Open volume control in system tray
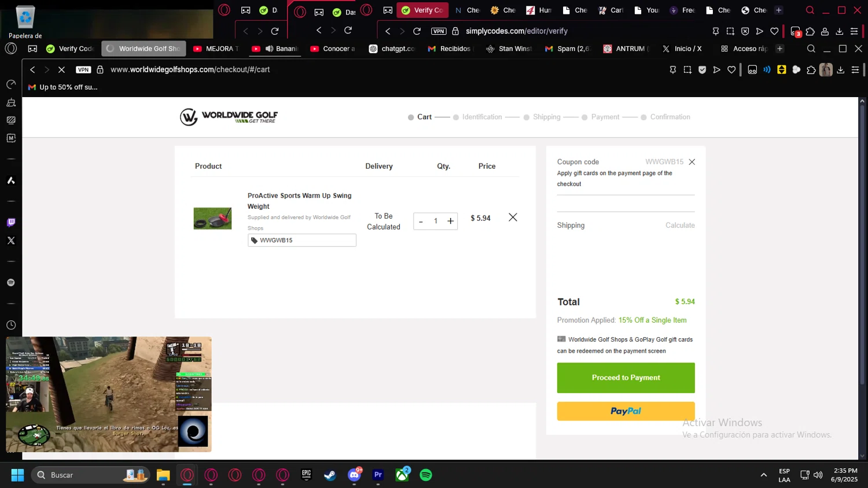This screenshot has width=868, height=488. click(818, 475)
